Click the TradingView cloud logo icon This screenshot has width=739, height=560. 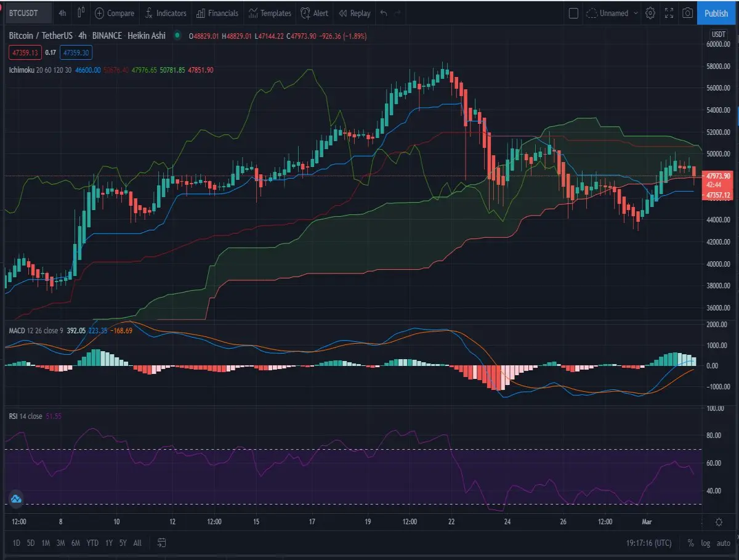(17, 499)
